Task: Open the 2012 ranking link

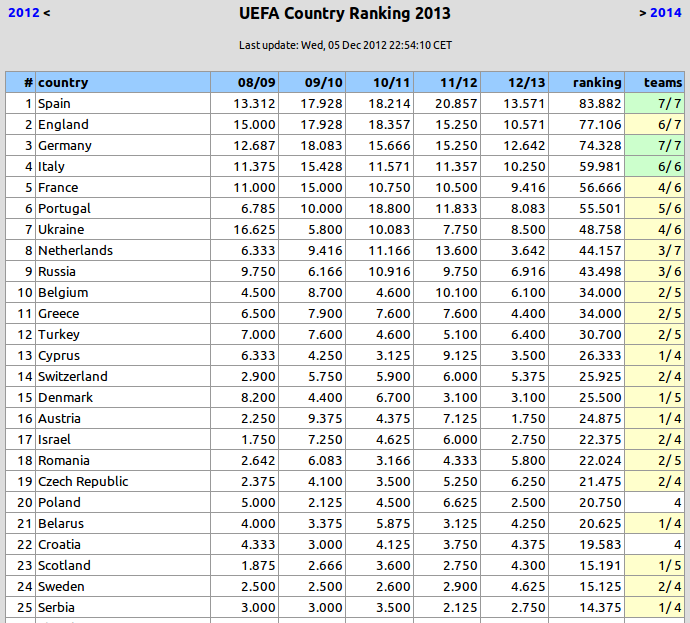Action: pos(24,13)
